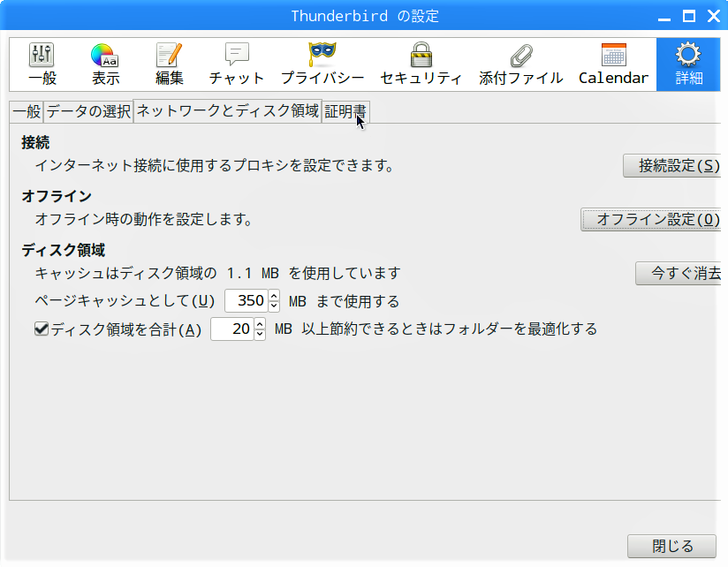Open the 編集 composition settings category
The width and height of the screenshot is (728, 567).
click(169, 64)
